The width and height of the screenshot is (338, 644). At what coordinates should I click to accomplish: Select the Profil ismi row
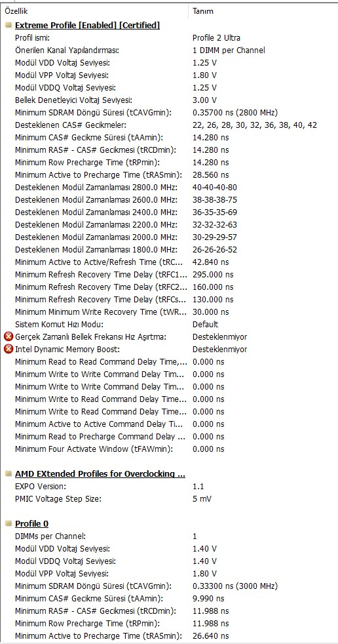[x=169, y=38]
